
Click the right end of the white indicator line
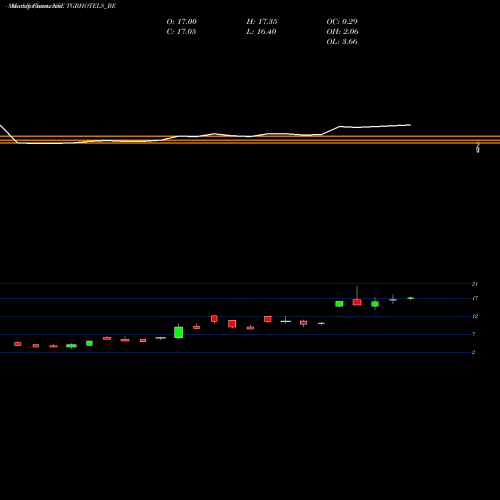click(410, 125)
